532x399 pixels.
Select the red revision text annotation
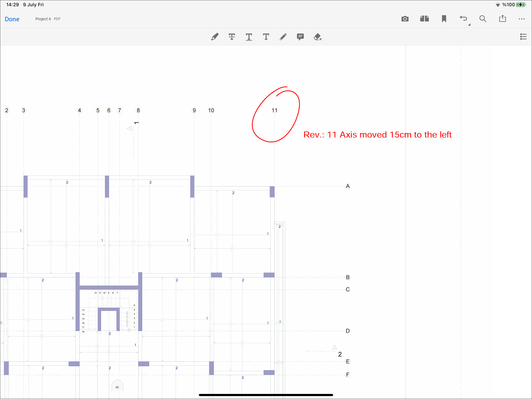(x=377, y=135)
